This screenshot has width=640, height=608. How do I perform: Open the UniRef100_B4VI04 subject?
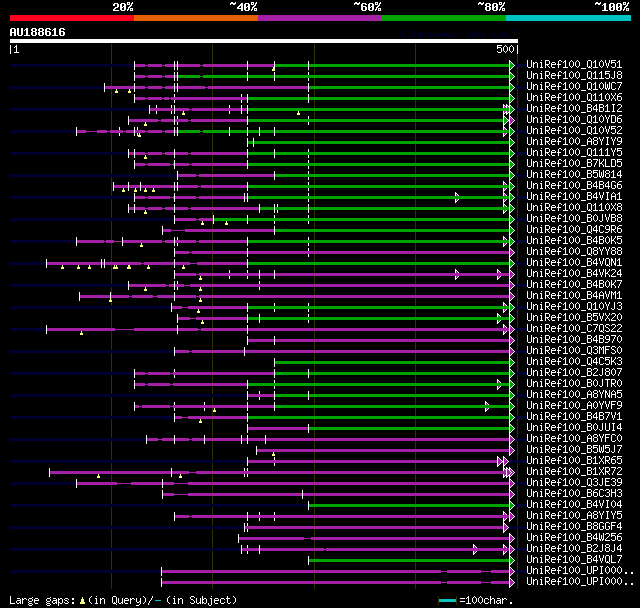pos(574,505)
